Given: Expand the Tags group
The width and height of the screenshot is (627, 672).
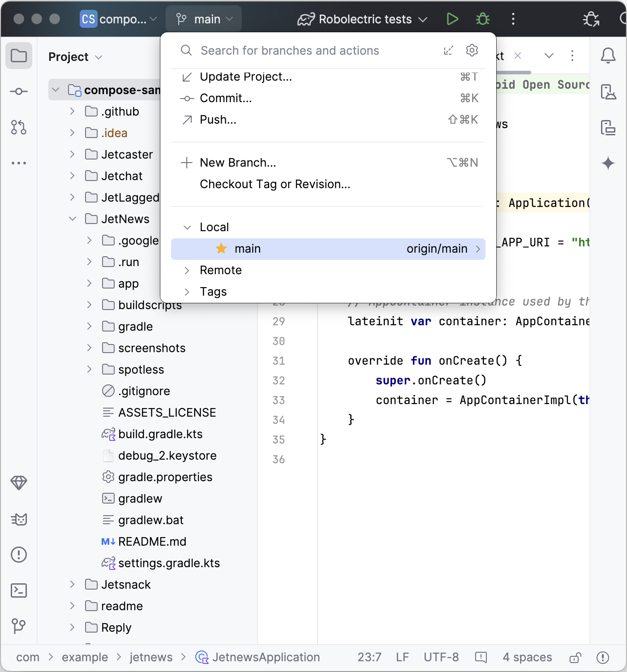Looking at the screenshot, I should (187, 292).
